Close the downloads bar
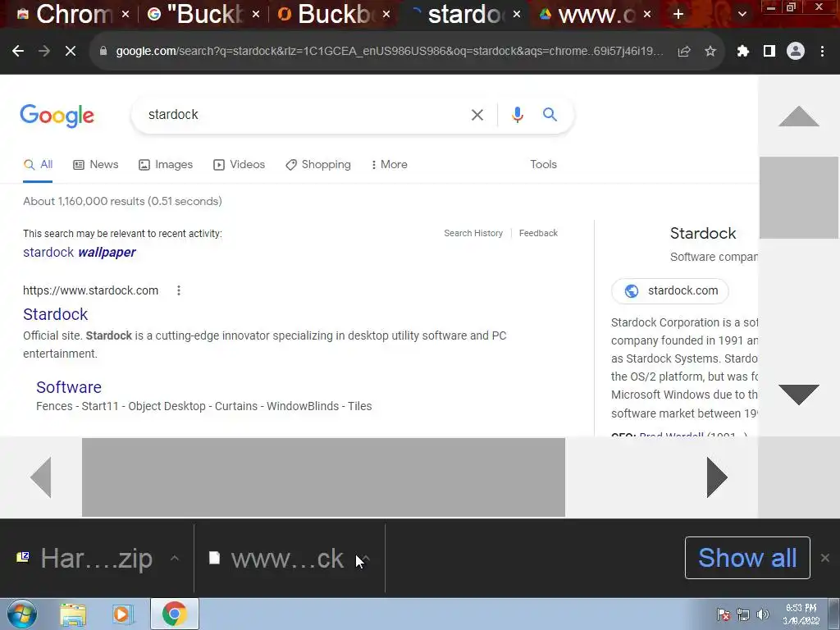 pos(825,558)
